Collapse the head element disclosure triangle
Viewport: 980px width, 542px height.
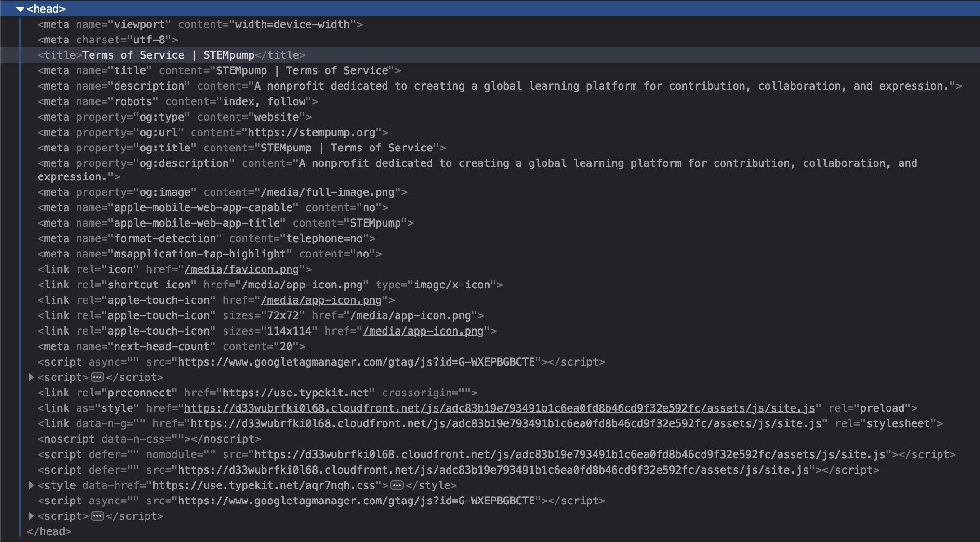(x=20, y=9)
